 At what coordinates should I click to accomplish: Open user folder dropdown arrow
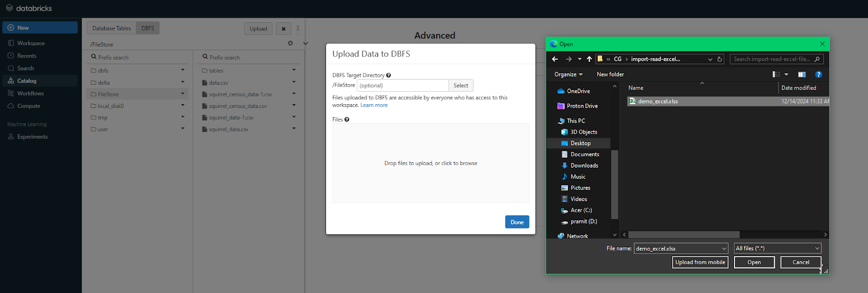[183, 129]
